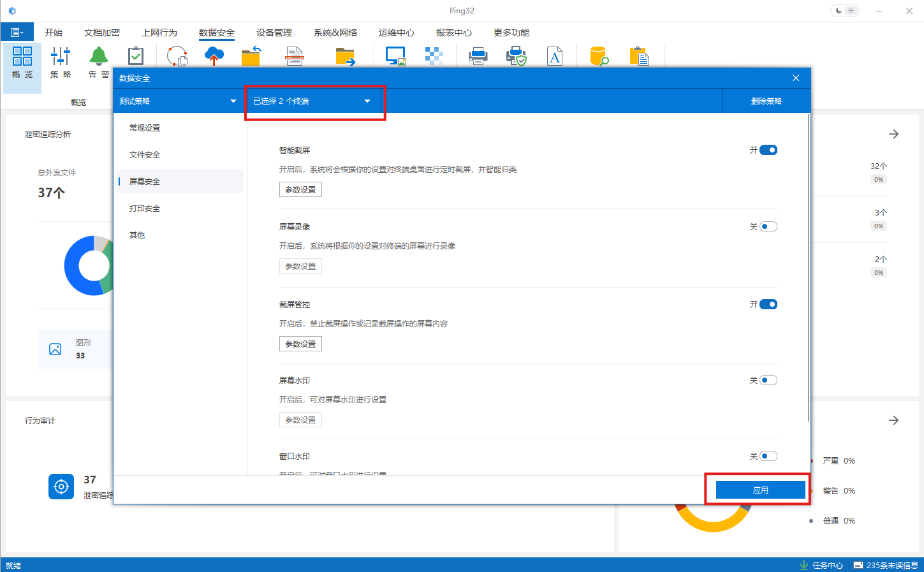Expand the 测试策略 policy dropdown

179,100
